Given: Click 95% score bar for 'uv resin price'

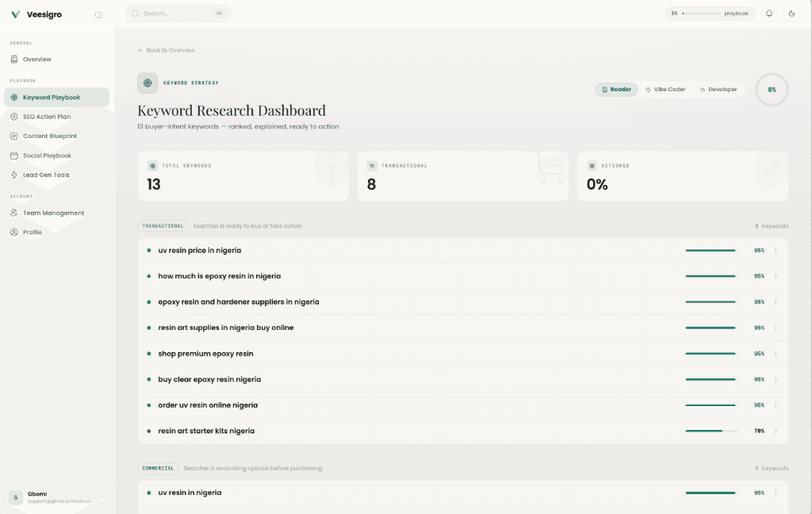Looking at the screenshot, I should [711, 251].
